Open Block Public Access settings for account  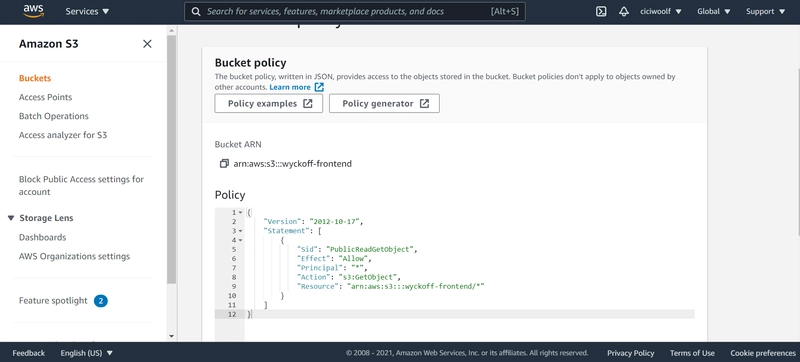point(81,186)
